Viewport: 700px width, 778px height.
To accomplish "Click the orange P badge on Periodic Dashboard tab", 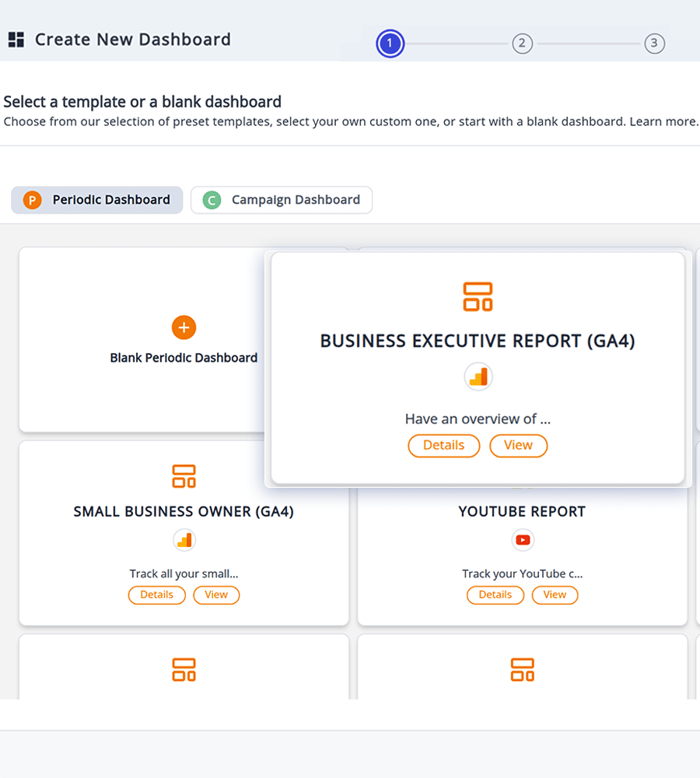I will [31, 200].
